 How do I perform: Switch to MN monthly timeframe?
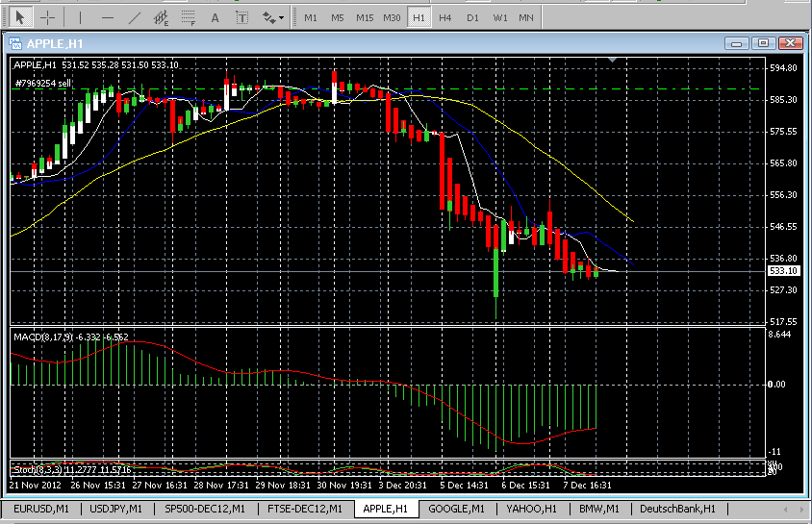(526, 17)
